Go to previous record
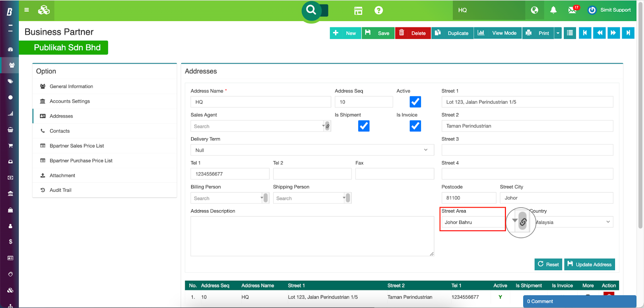This screenshot has width=644, height=308. pyautogui.click(x=600, y=33)
